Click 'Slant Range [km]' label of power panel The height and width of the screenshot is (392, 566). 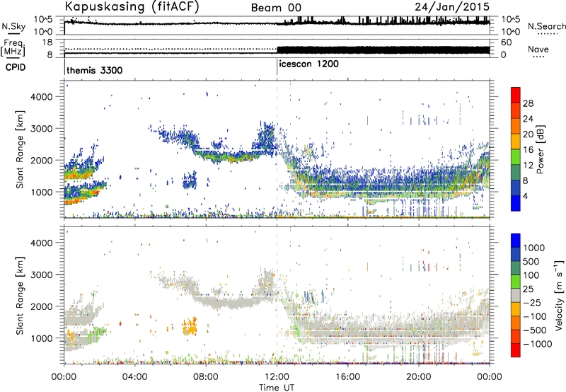20,149
